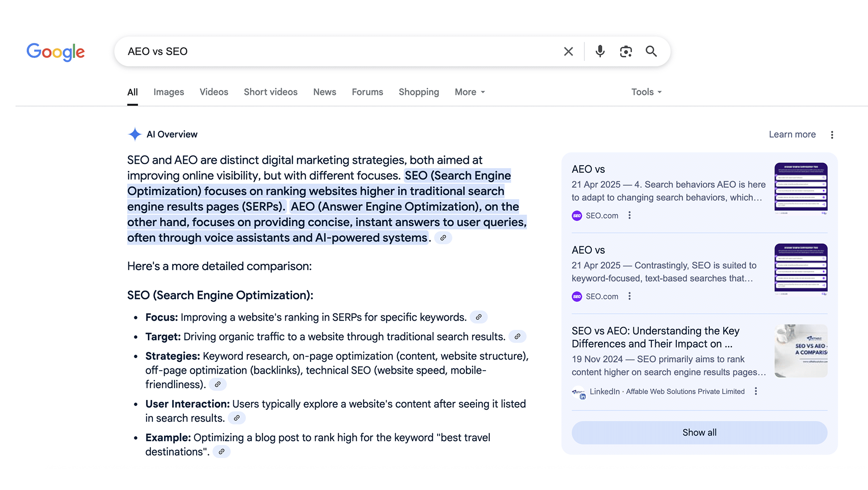Open the SEO VS AEO comparison thumbnail
The height and width of the screenshot is (490, 868).
pos(801,351)
